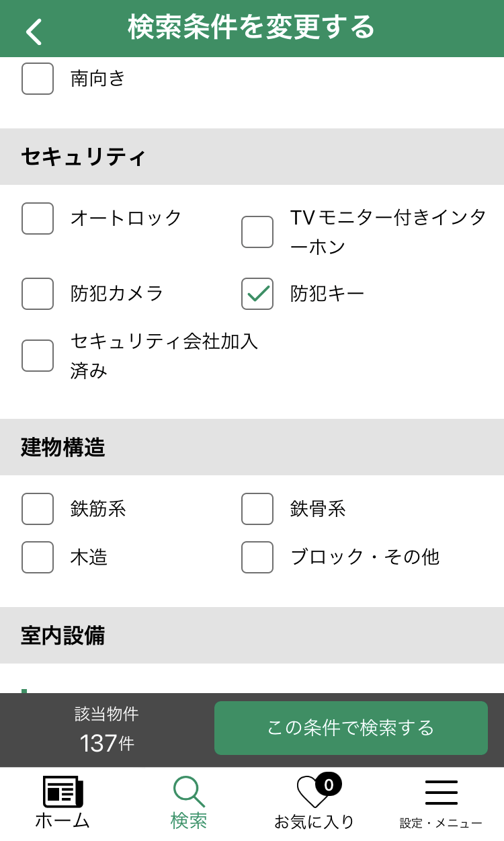Viewport: 504px width, 841px height.
Task: Check セキュリティ会社加入済み option
Action: (38, 356)
